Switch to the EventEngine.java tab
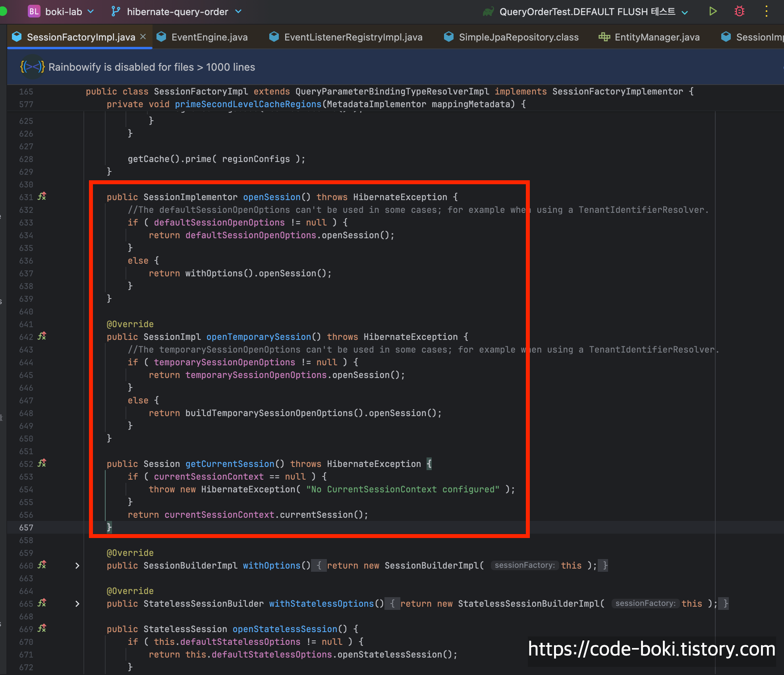 click(x=209, y=37)
